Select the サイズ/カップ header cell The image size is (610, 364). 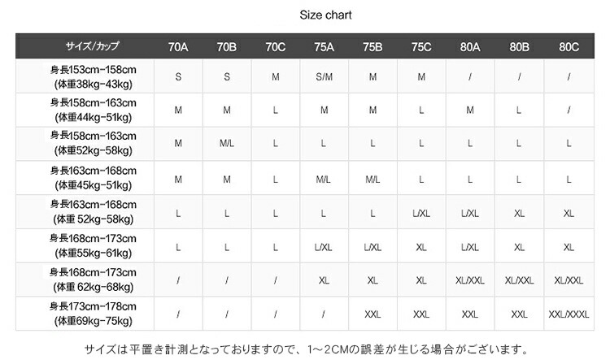tap(93, 47)
